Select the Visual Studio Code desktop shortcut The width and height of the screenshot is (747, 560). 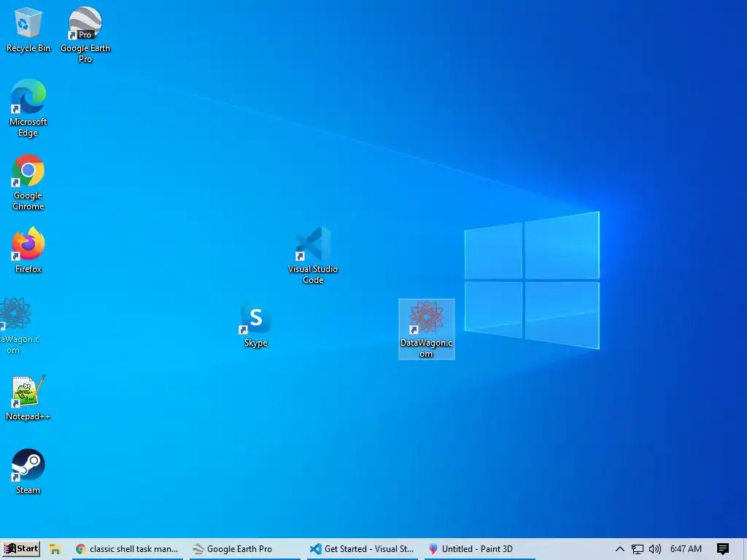(x=313, y=256)
